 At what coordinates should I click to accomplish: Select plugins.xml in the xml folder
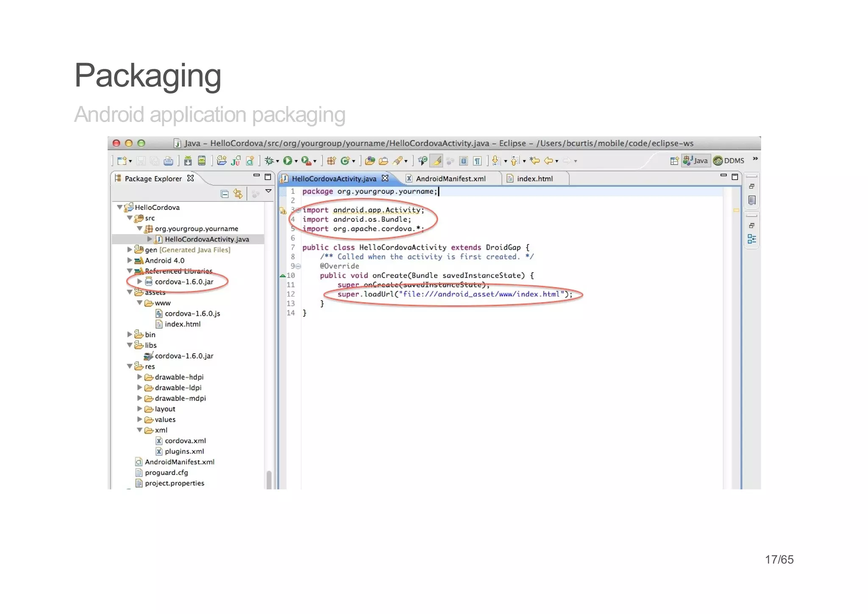click(x=184, y=451)
